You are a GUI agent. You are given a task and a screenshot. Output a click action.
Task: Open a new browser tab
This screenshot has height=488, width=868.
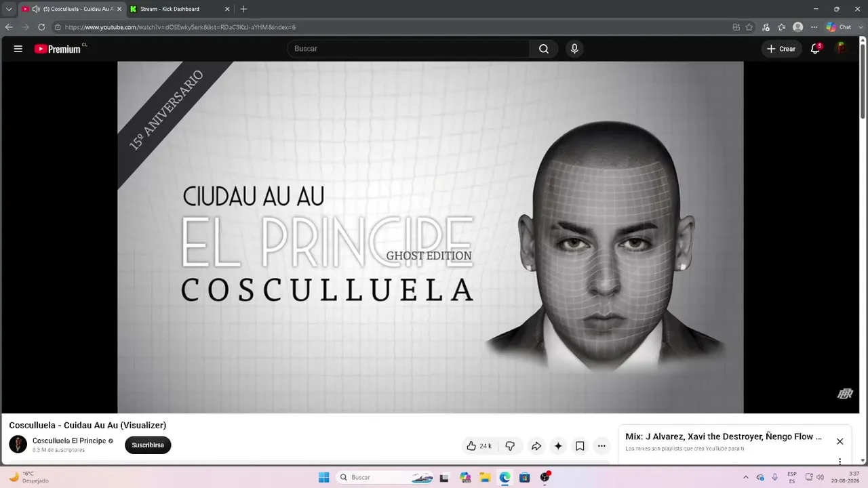pyautogui.click(x=243, y=9)
